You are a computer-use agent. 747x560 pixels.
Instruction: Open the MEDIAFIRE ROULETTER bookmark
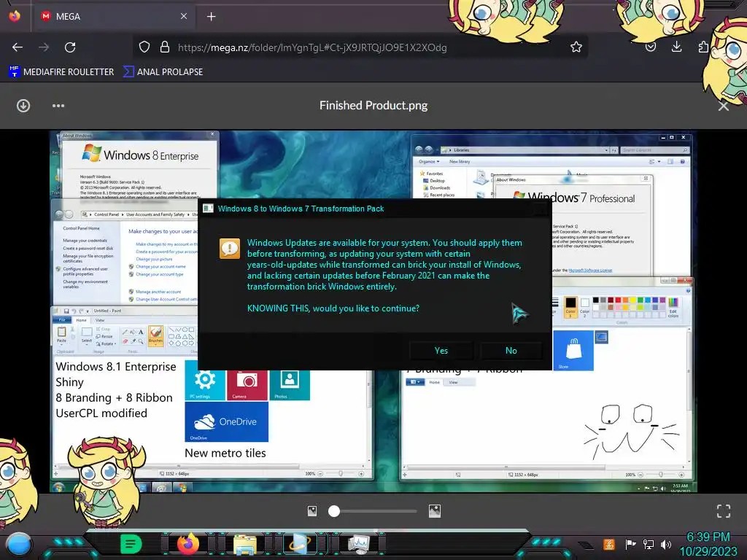click(x=61, y=72)
